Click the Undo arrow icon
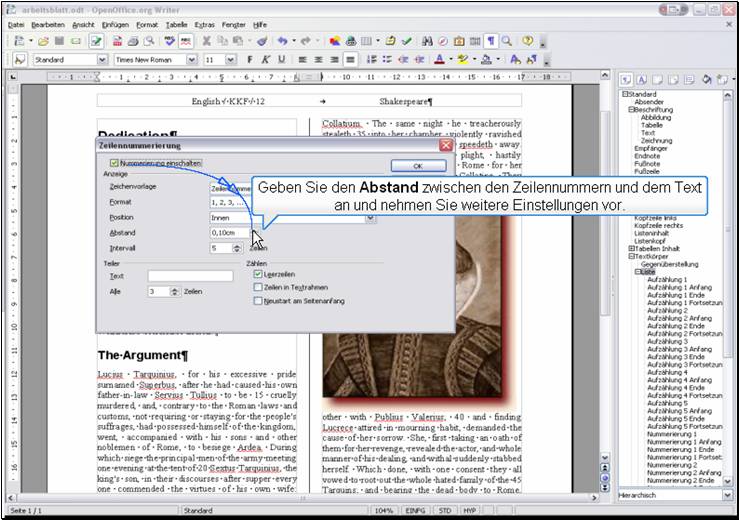The width and height of the screenshot is (739, 520). [284, 41]
